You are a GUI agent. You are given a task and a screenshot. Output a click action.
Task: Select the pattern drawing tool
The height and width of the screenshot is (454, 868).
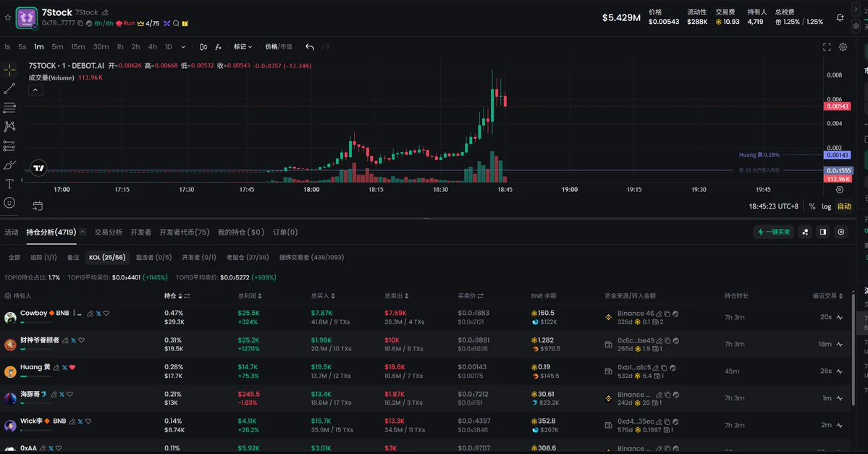(x=9, y=126)
